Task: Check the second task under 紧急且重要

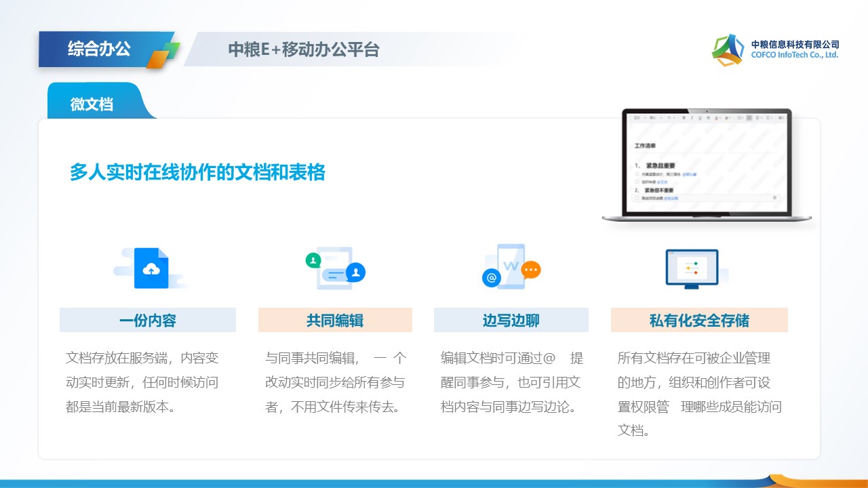Action: click(x=637, y=182)
